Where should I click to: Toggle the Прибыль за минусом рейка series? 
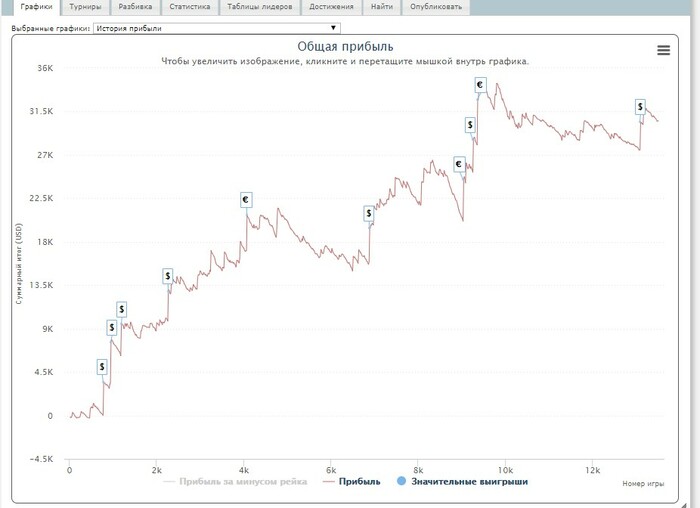235,482
